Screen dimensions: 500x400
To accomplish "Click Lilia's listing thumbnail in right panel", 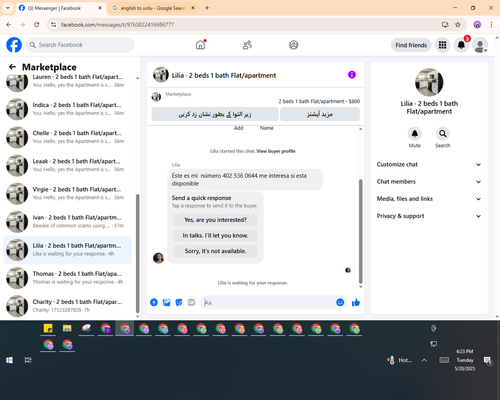I will pyautogui.click(x=429, y=82).
